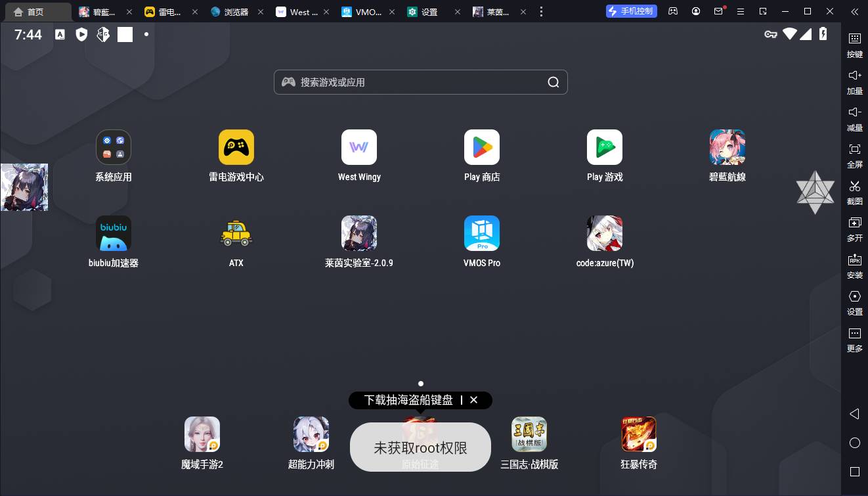The height and width of the screenshot is (496, 868).
Task: Dismiss the 下载抽海盗船键盘 banner
Action: [473, 399]
